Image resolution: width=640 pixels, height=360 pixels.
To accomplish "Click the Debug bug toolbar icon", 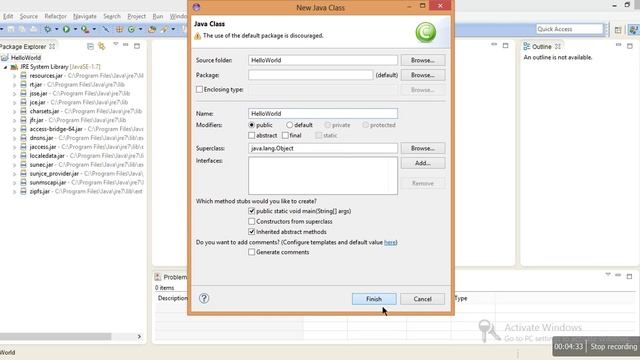I will (x=48, y=29).
